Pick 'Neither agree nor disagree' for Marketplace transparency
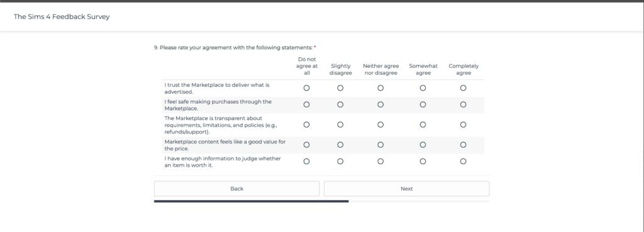Screen dimensions: 644x232 click(380, 124)
